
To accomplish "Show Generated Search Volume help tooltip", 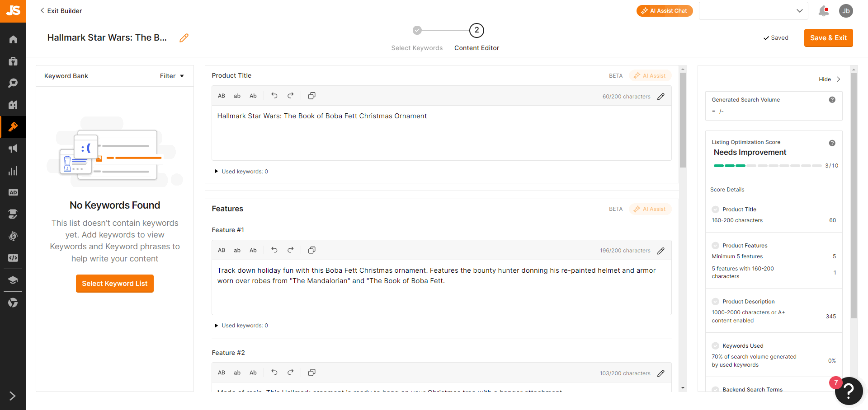I will pyautogui.click(x=832, y=100).
